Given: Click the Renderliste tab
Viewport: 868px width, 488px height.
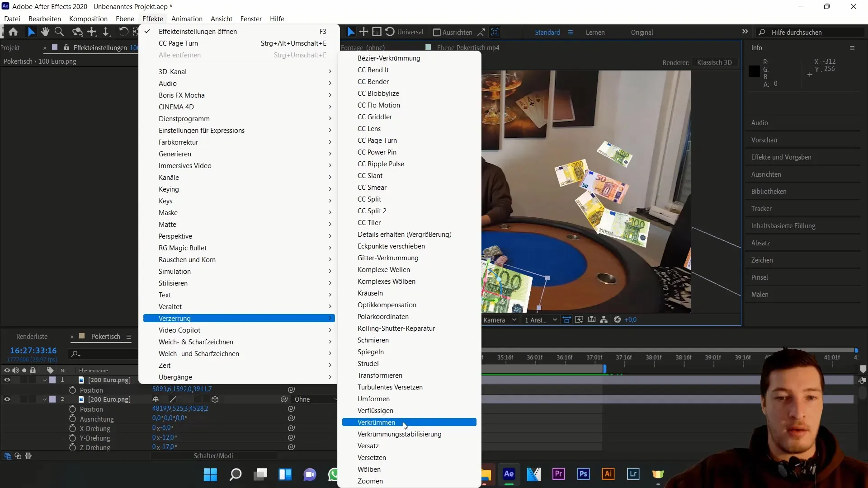Looking at the screenshot, I should pyautogui.click(x=32, y=336).
